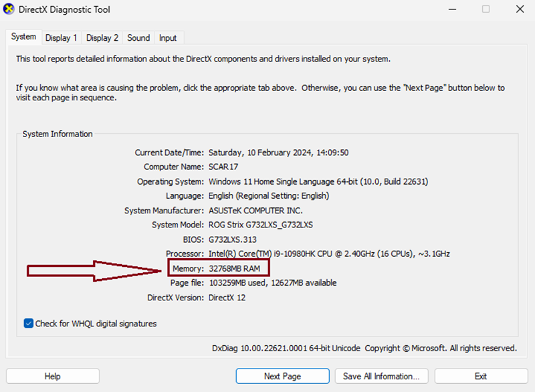
Task: Close the DirectX Diagnostic Tool window
Action: point(520,9)
